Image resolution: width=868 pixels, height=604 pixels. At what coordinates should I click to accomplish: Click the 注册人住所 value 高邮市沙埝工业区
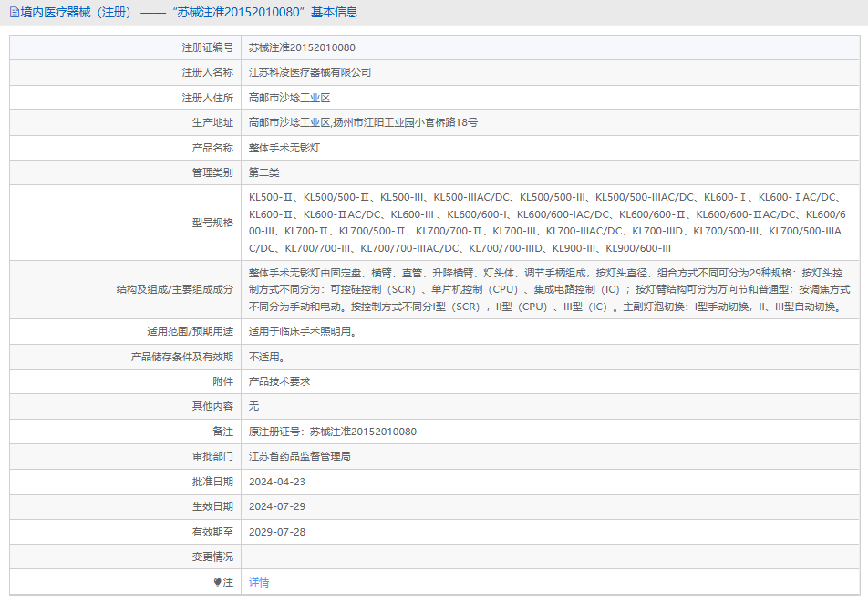(x=289, y=98)
